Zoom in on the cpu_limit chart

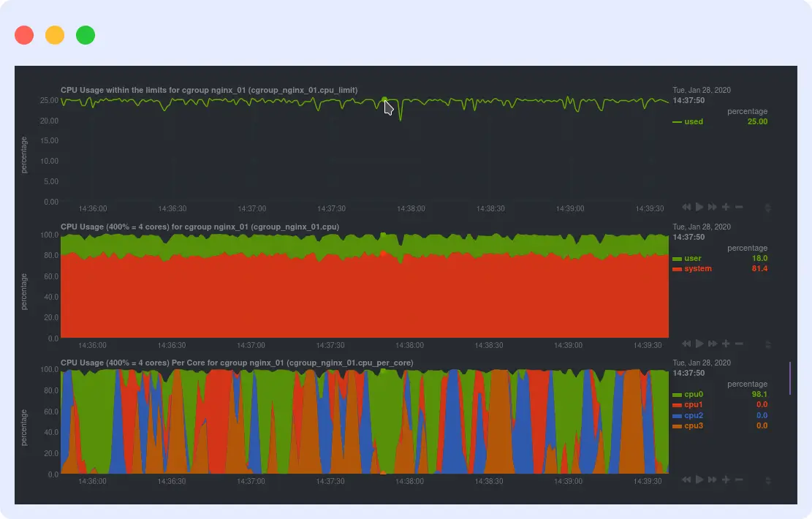coord(725,207)
